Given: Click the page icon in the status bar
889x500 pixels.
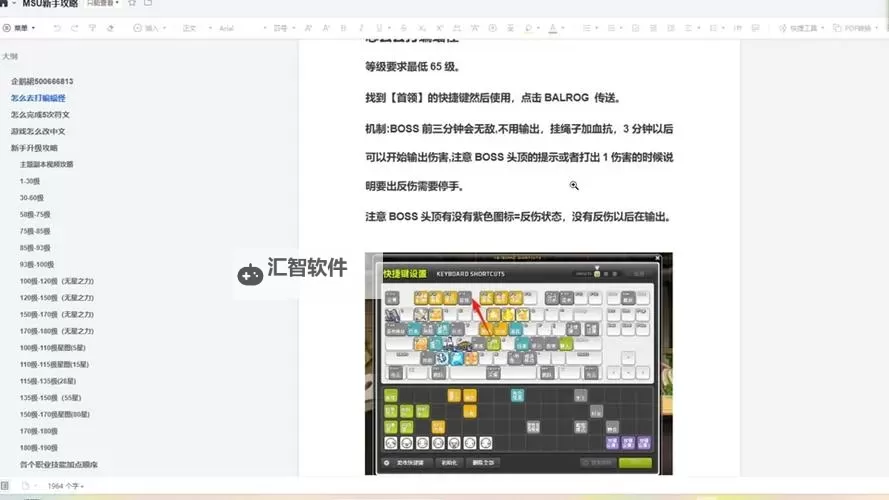Looking at the screenshot, I should [25, 486].
